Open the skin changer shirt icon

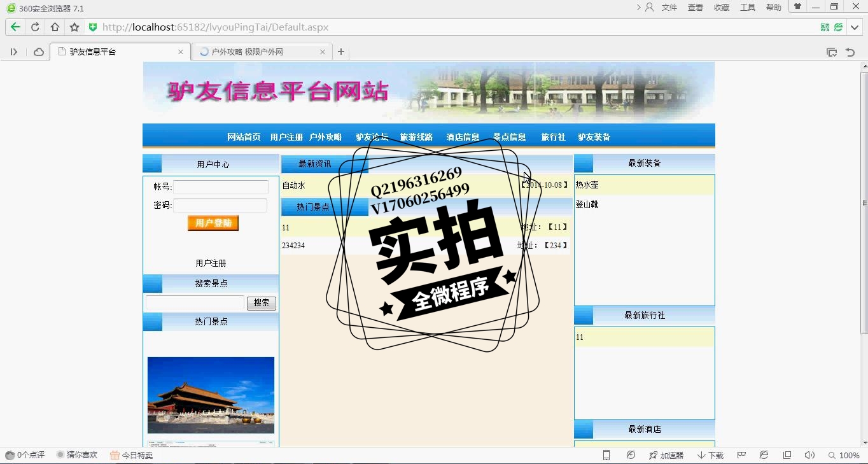pos(797,6)
